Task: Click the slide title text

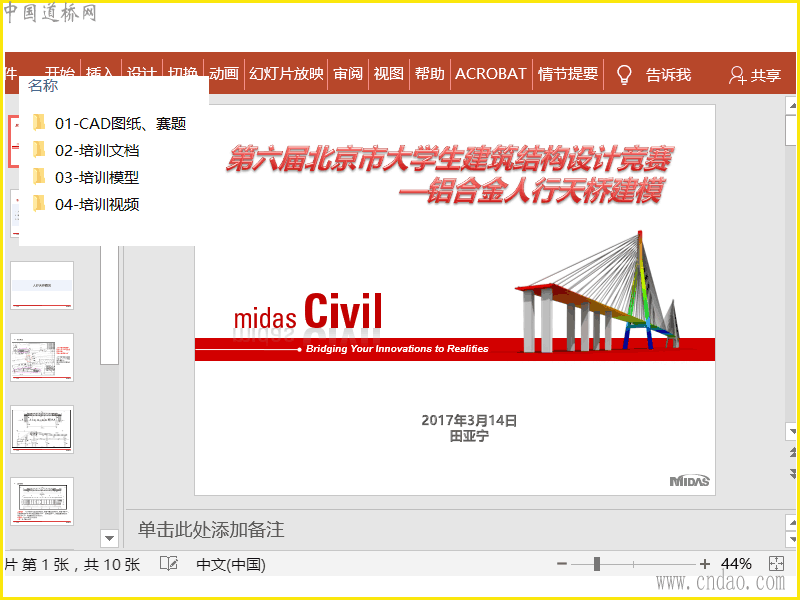Action: tap(448, 174)
